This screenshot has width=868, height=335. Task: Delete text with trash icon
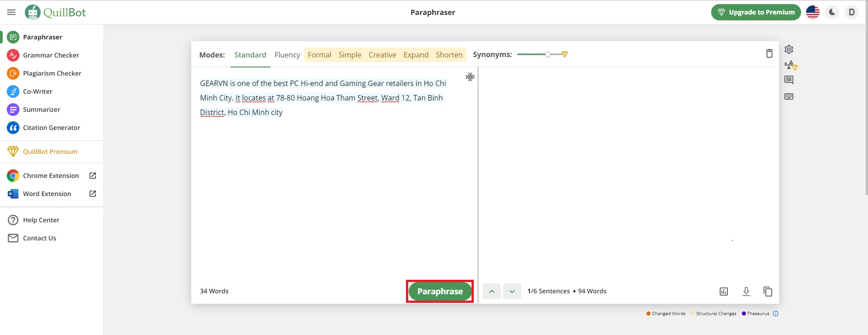[769, 53]
